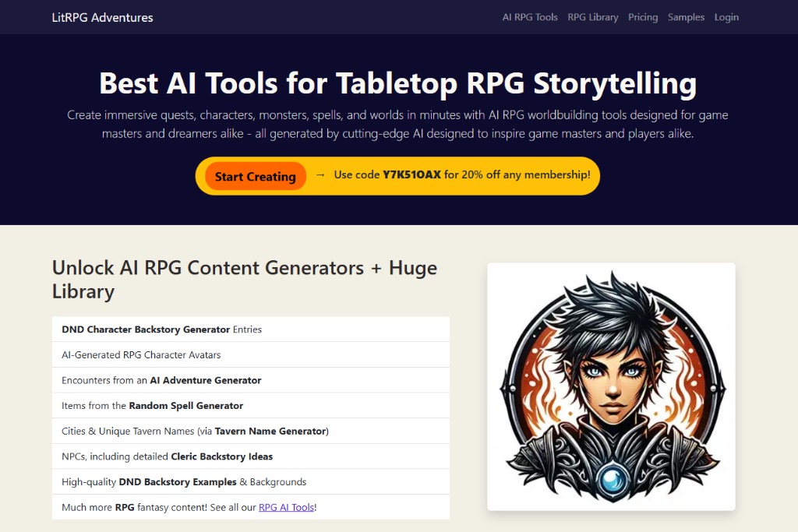Open the AI RPG Tools menu
This screenshot has height=532, width=798.
pos(530,16)
